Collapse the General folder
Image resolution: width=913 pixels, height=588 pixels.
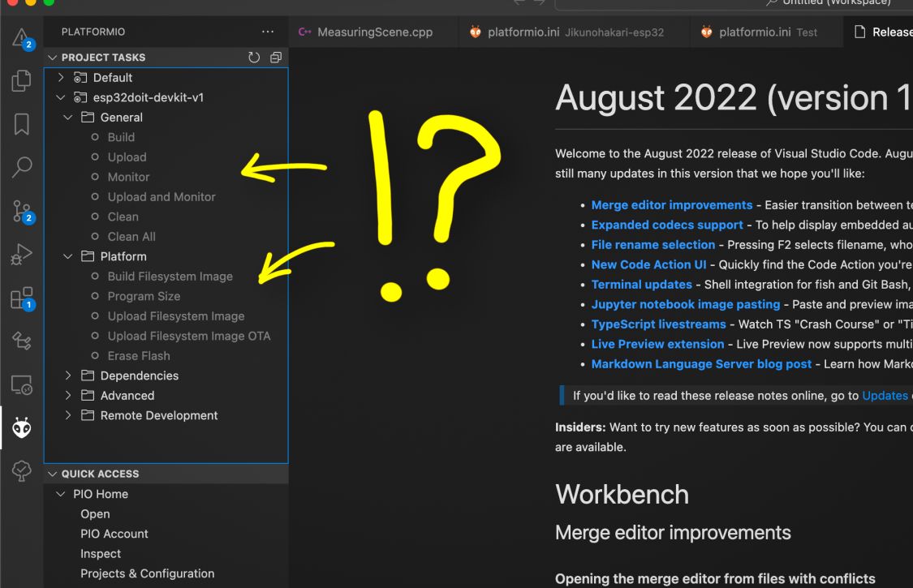(x=67, y=118)
